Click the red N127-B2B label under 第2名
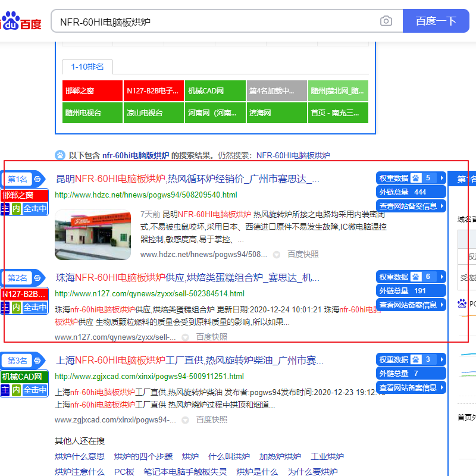The image size is (476, 476). point(24,294)
